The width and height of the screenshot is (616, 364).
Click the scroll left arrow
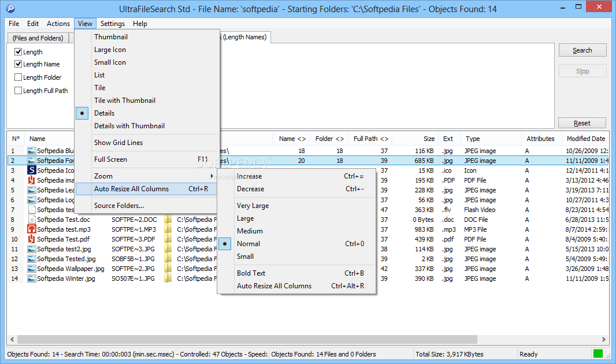[12, 339]
